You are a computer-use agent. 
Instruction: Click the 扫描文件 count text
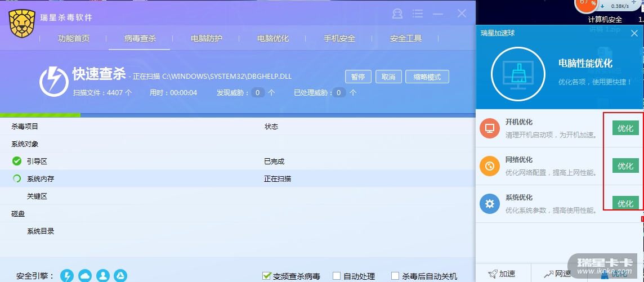[102, 93]
